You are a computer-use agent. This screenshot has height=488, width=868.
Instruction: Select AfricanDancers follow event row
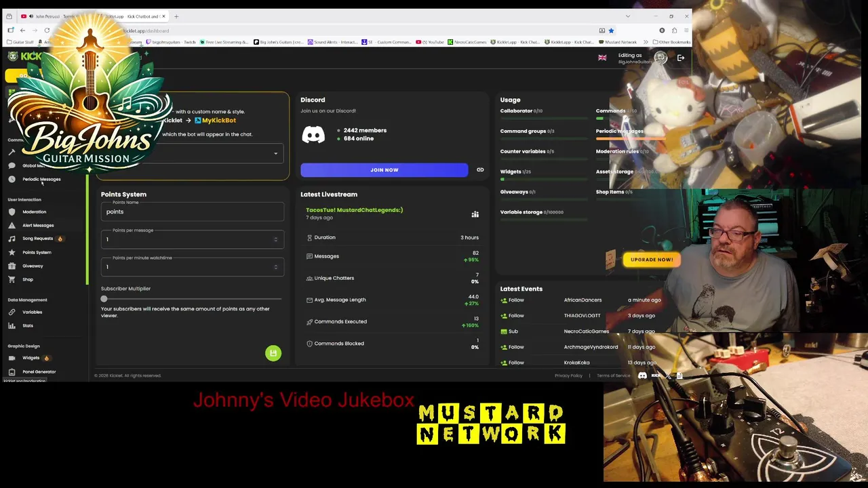pyautogui.click(x=580, y=300)
